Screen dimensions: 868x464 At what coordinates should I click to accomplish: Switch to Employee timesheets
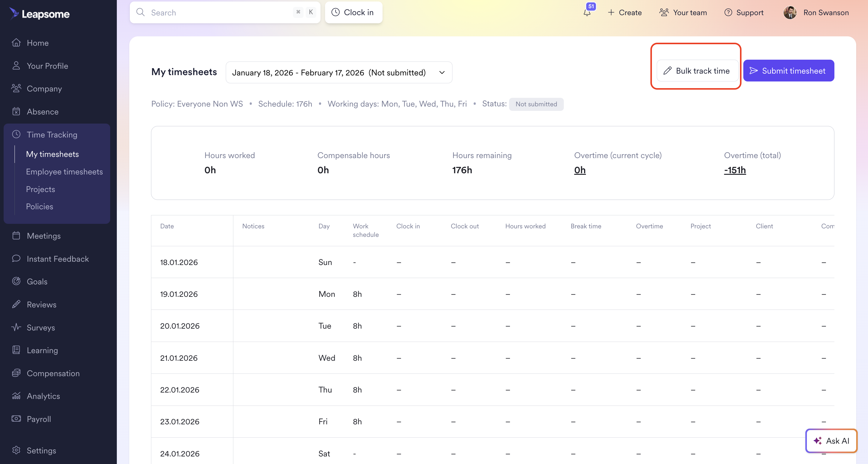tap(64, 172)
